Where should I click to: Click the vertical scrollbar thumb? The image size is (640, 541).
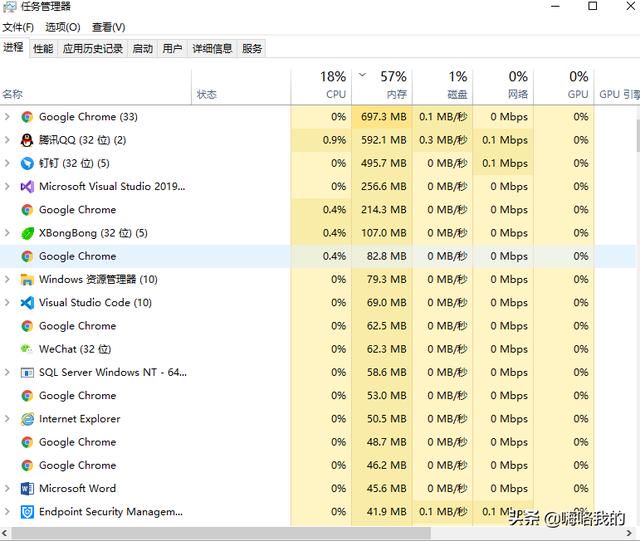[x=638, y=136]
